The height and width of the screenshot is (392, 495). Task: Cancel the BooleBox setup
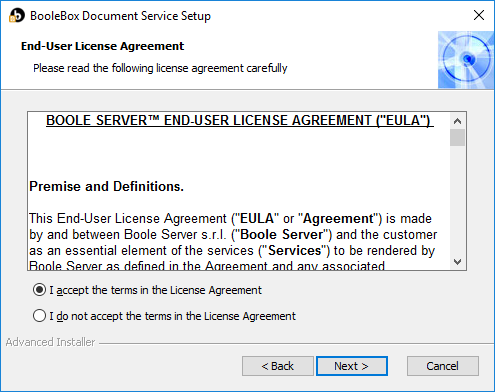click(x=443, y=366)
